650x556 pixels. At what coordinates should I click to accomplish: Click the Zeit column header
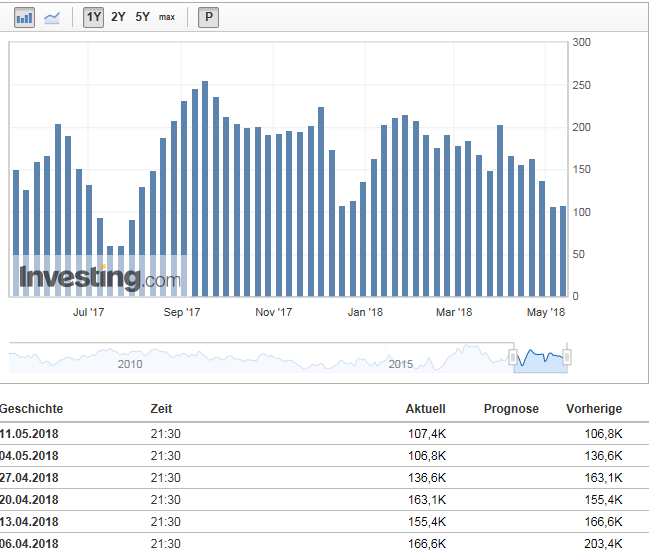tap(161, 409)
